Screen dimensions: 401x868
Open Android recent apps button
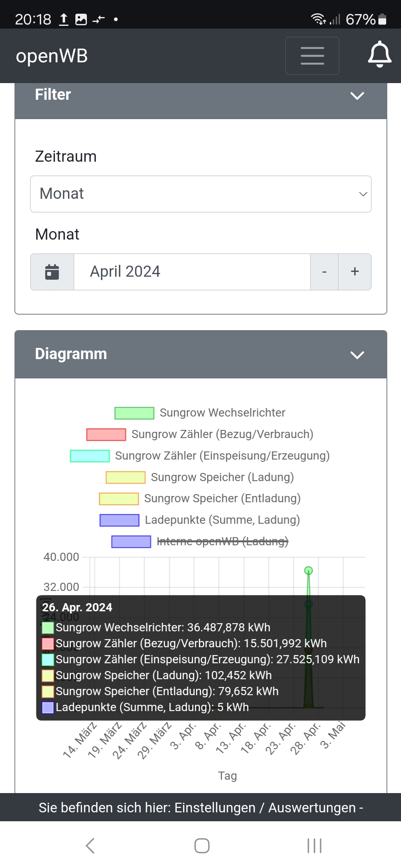[x=314, y=846]
